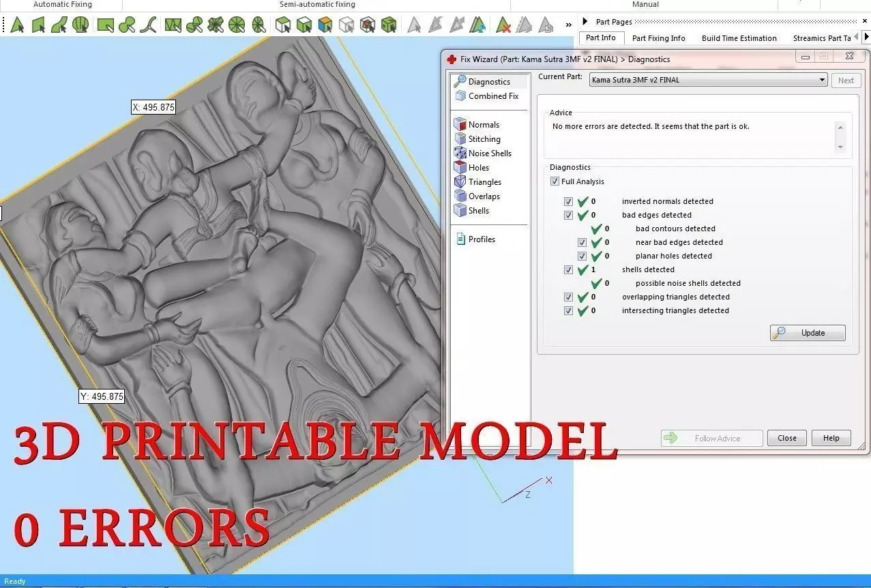
Task: Click the Close button in Fix Wizard
Action: point(787,438)
